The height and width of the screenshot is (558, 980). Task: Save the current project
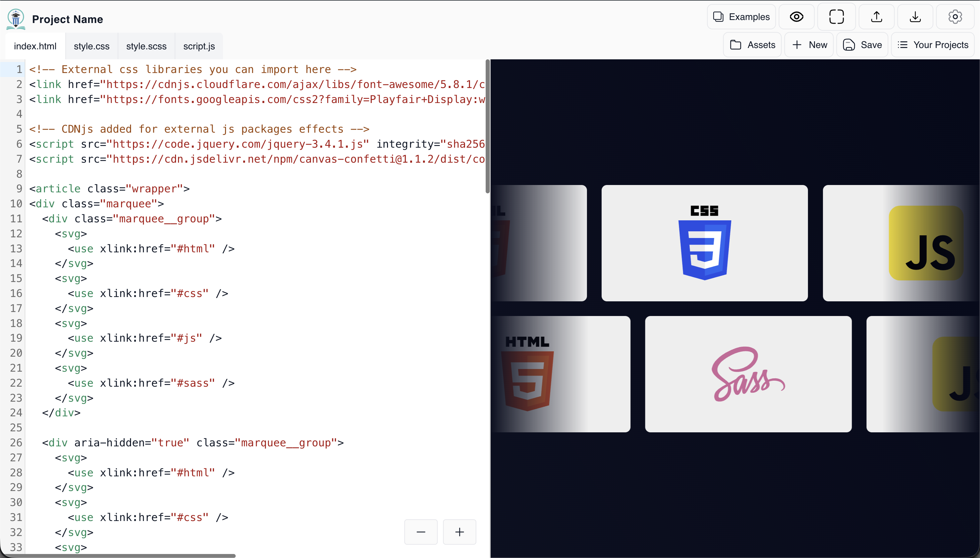point(862,45)
